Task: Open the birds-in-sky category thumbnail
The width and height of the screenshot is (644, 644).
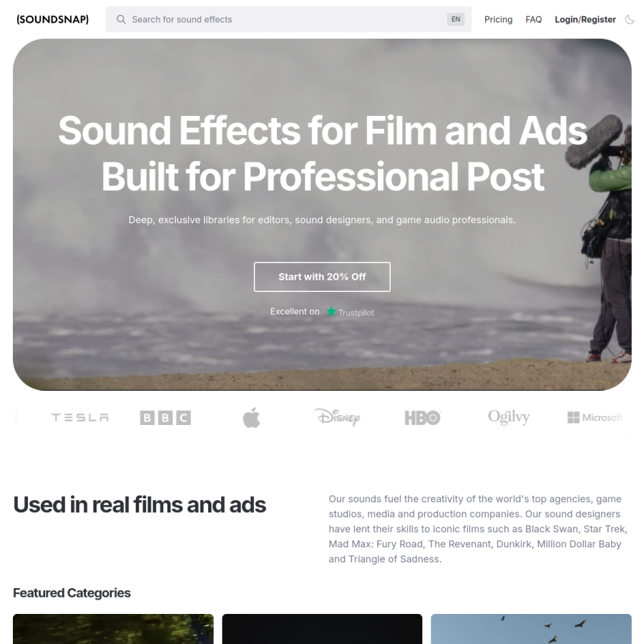Action: click(531, 629)
